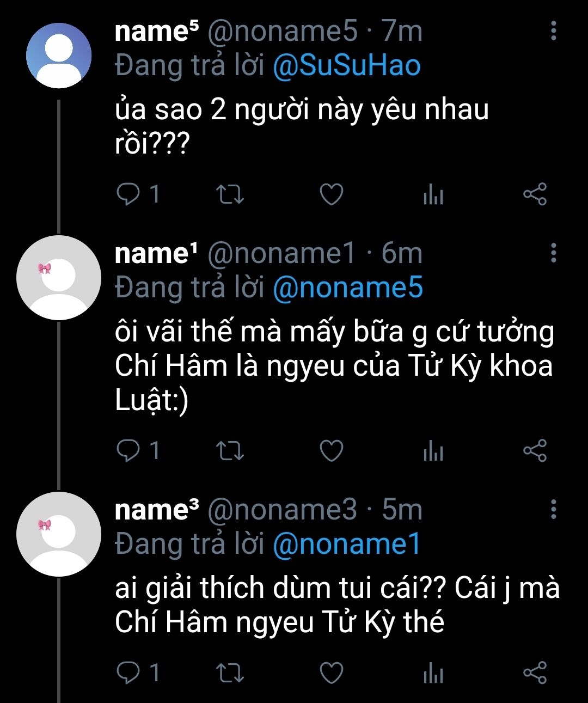The height and width of the screenshot is (703, 588).
Task: Retweet the post by @noname1
Action: click(230, 451)
